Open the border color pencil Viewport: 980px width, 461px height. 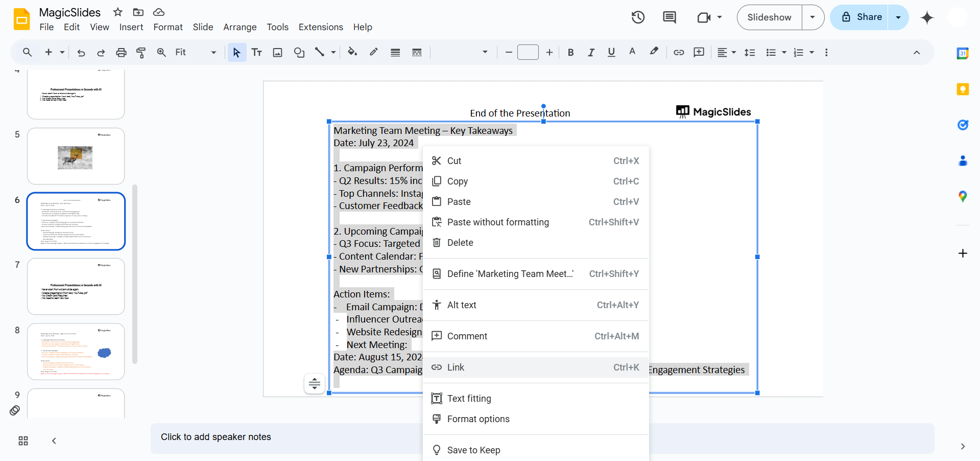374,52
